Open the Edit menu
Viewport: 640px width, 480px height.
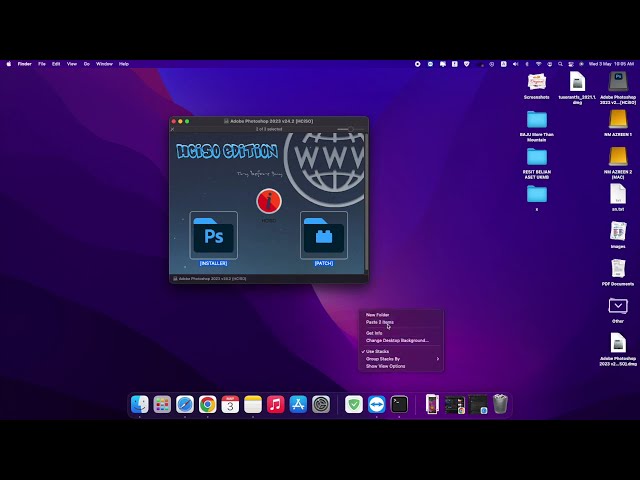56,64
